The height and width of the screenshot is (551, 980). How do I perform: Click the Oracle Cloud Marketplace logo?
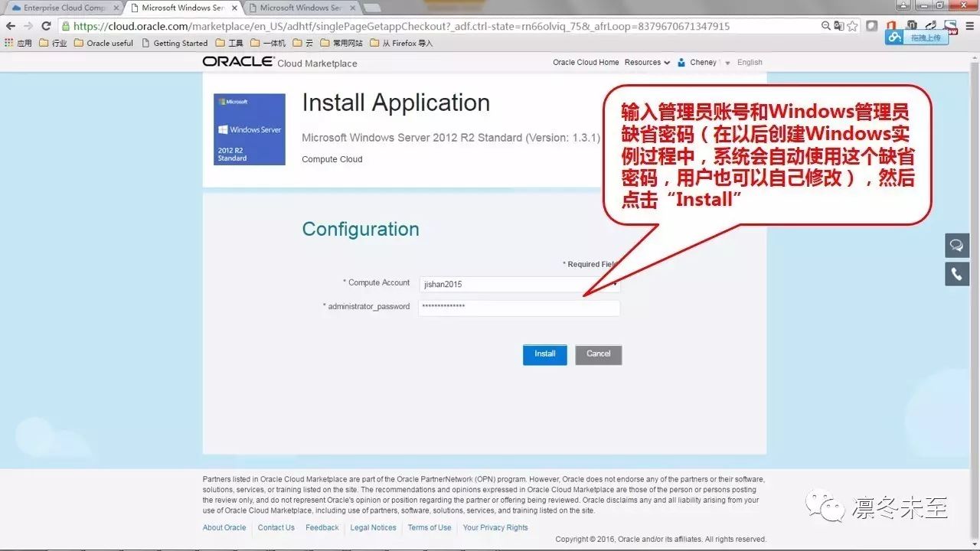279,62
